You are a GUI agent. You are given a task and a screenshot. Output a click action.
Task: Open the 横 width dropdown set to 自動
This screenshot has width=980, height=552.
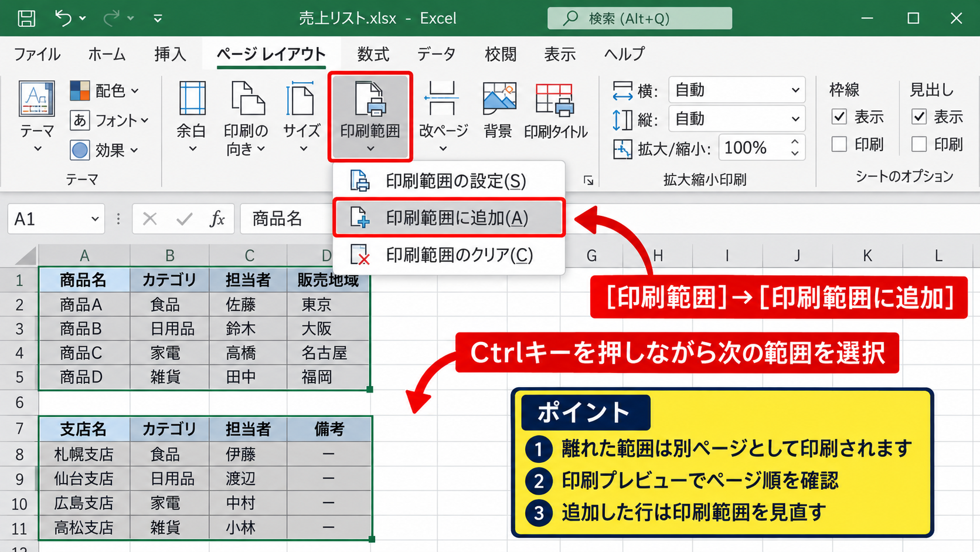point(737,90)
